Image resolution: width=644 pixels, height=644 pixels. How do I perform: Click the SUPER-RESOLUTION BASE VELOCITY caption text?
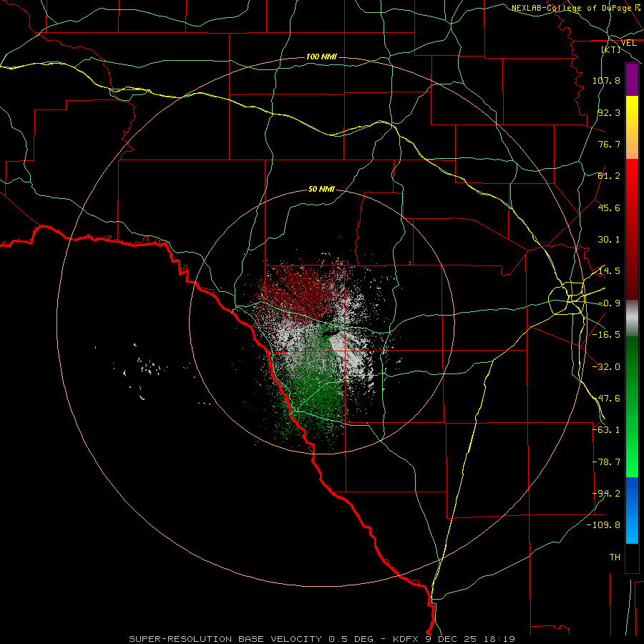pos(225,639)
